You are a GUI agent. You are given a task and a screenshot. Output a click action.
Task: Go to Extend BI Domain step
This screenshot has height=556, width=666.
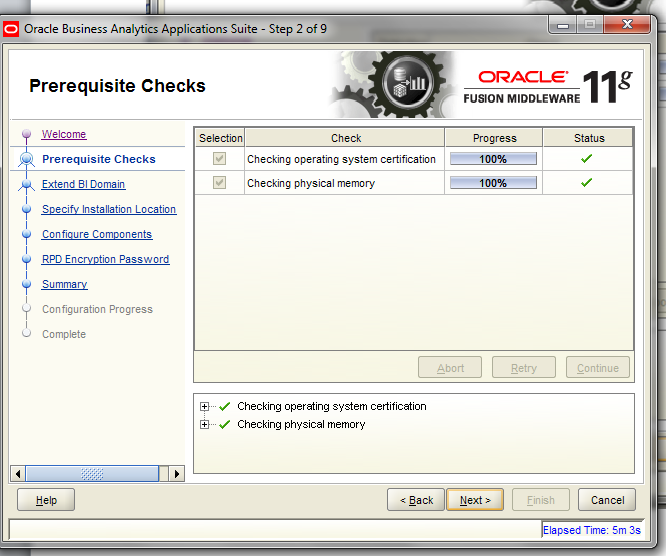pyautogui.click(x=83, y=184)
